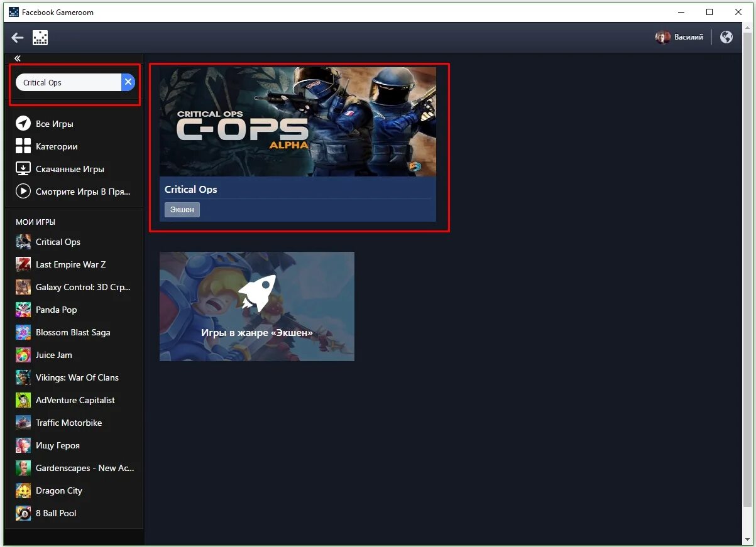Open Critical Ops icon in My Games
The width and height of the screenshot is (756, 547).
click(x=23, y=242)
